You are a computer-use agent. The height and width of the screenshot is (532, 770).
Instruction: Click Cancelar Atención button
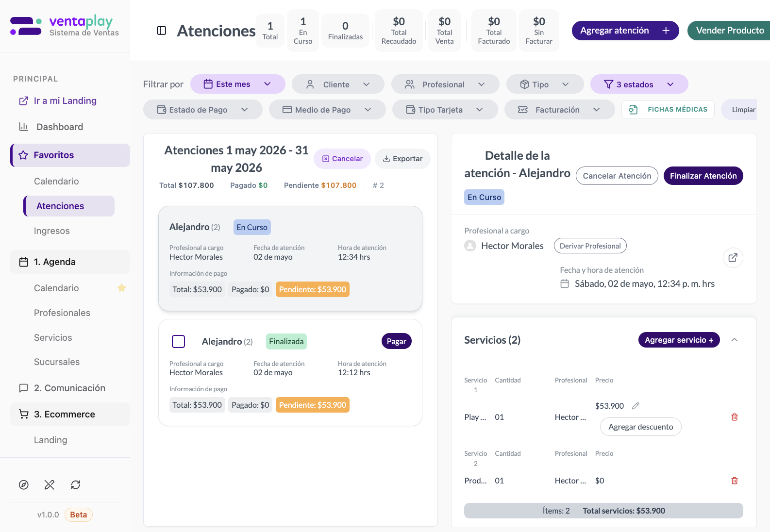[617, 176]
